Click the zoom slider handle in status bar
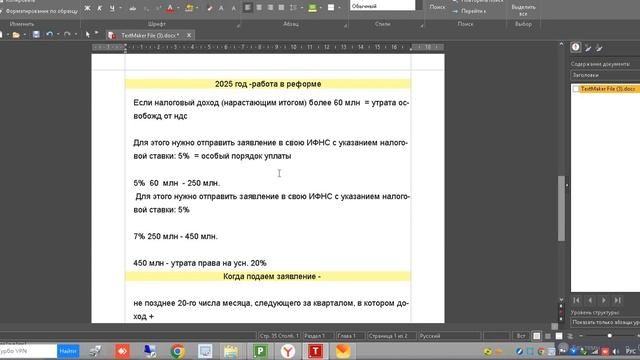 609,336
